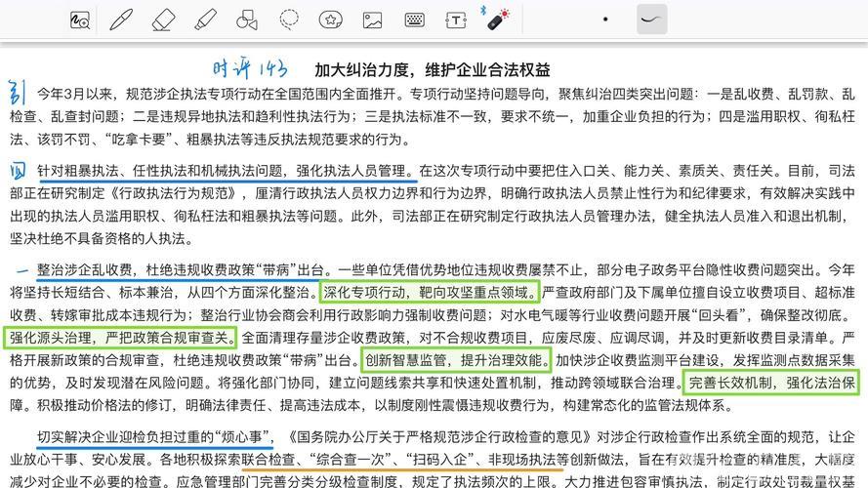
Task: Click the highlighted phrase 创新智慧监管，提升治理效能
Action: (x=457, y=360)
